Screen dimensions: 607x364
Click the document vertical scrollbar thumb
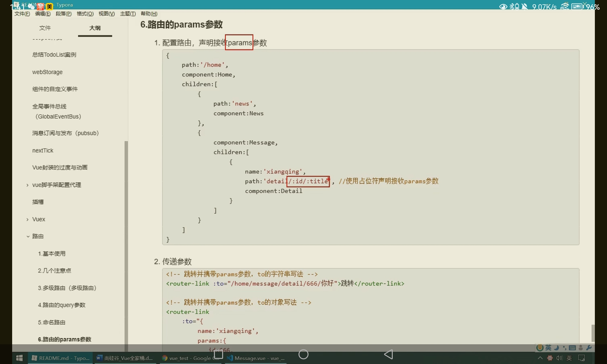coord(593,333)
